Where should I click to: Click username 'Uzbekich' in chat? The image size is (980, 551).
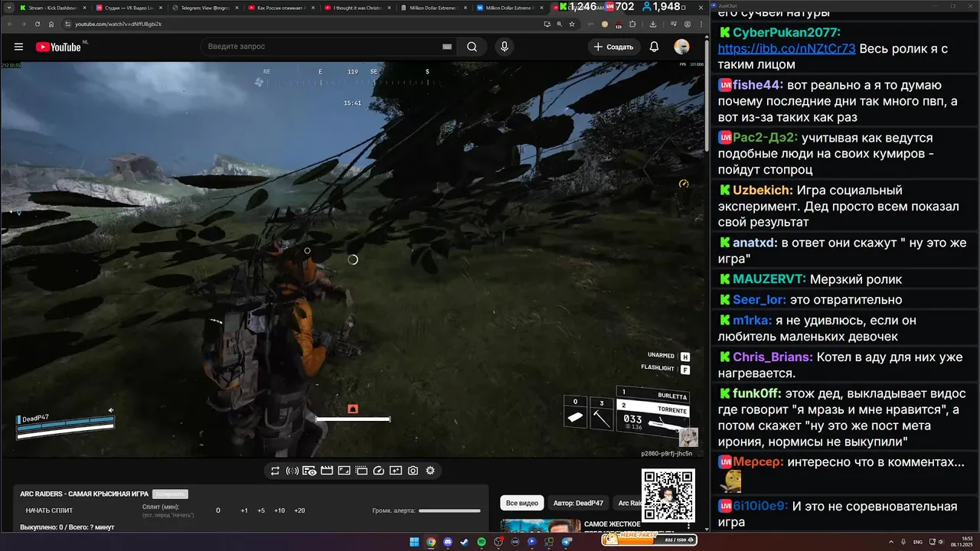[763, 191]
